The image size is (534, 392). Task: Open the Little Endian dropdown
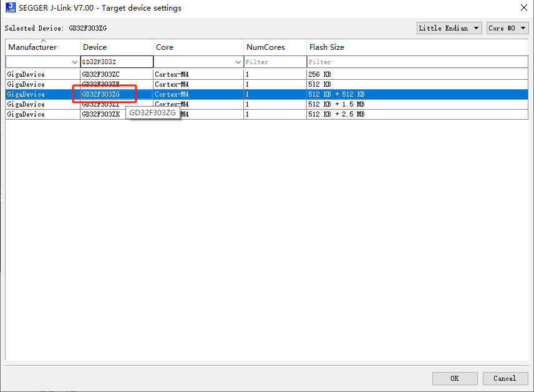point(449,28)
